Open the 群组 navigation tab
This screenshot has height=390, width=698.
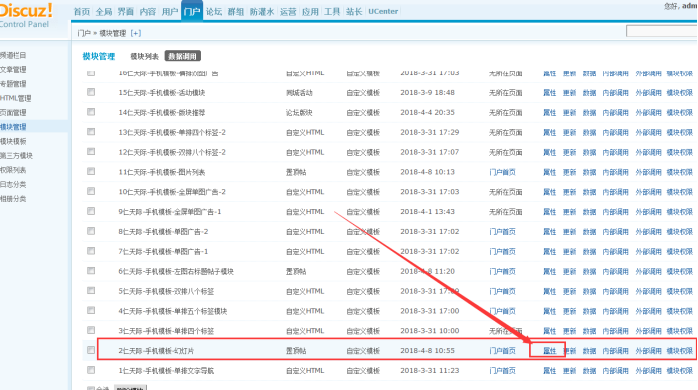pyautogui.click(x=235, y=12)
